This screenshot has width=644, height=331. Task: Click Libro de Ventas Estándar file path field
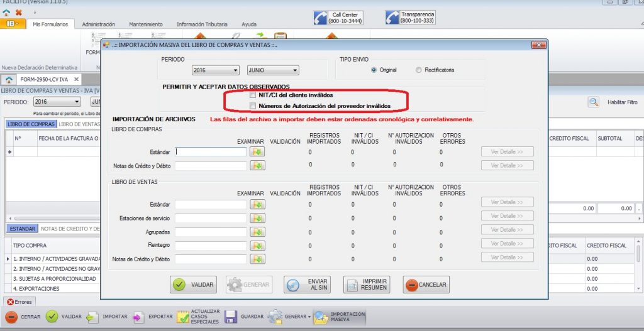[x=211, y=204]
